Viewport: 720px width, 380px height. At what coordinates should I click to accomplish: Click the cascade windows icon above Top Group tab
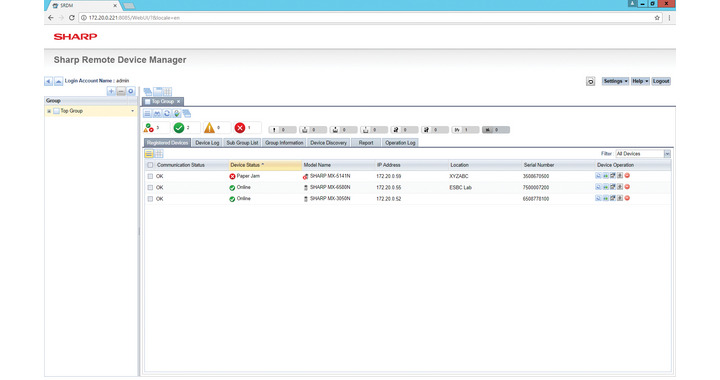(x=148, y=92)
